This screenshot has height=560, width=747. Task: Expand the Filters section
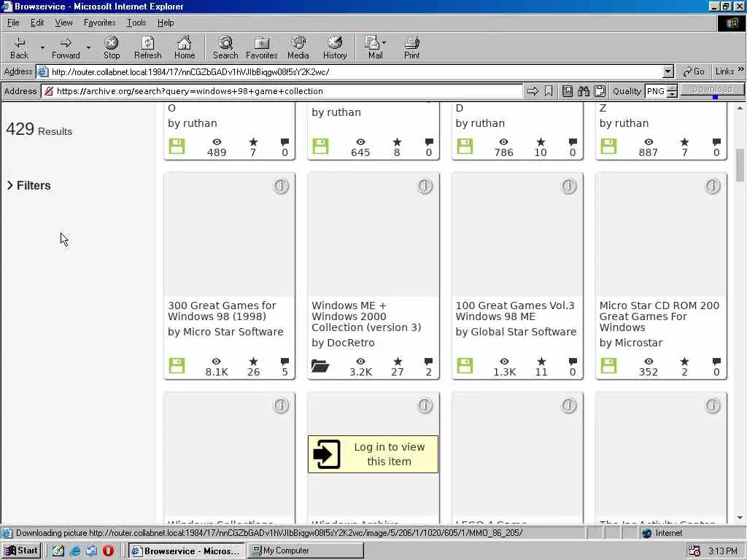click(28, 185)
